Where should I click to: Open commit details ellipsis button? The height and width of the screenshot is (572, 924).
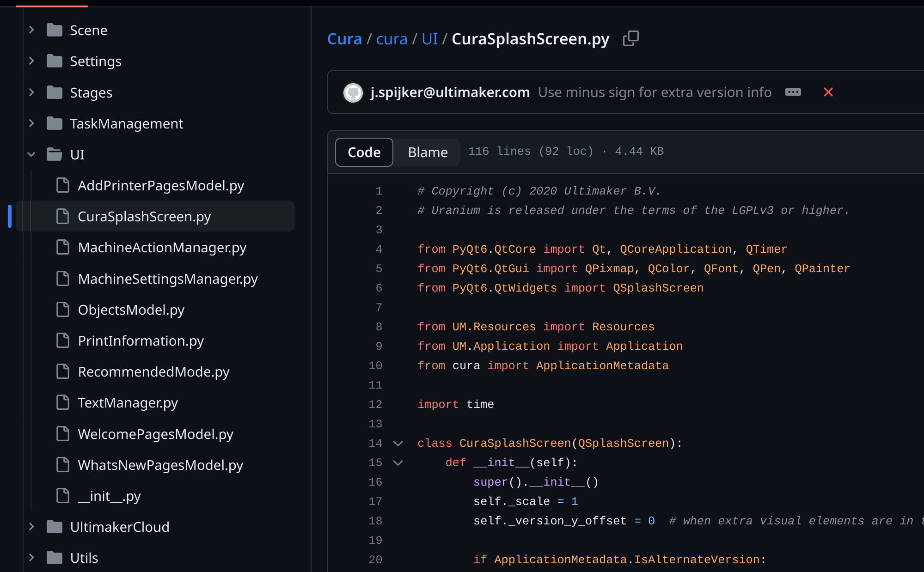pos(793,92)
